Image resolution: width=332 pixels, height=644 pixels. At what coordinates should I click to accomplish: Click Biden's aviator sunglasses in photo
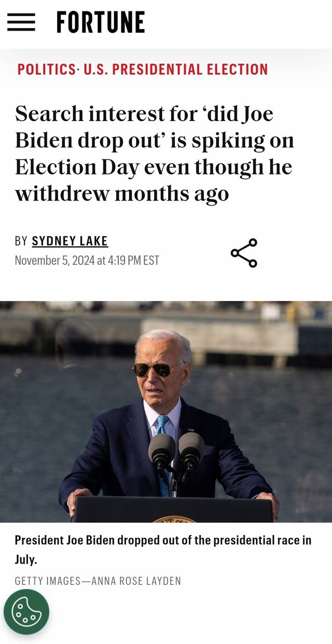(x=156, y=369)
